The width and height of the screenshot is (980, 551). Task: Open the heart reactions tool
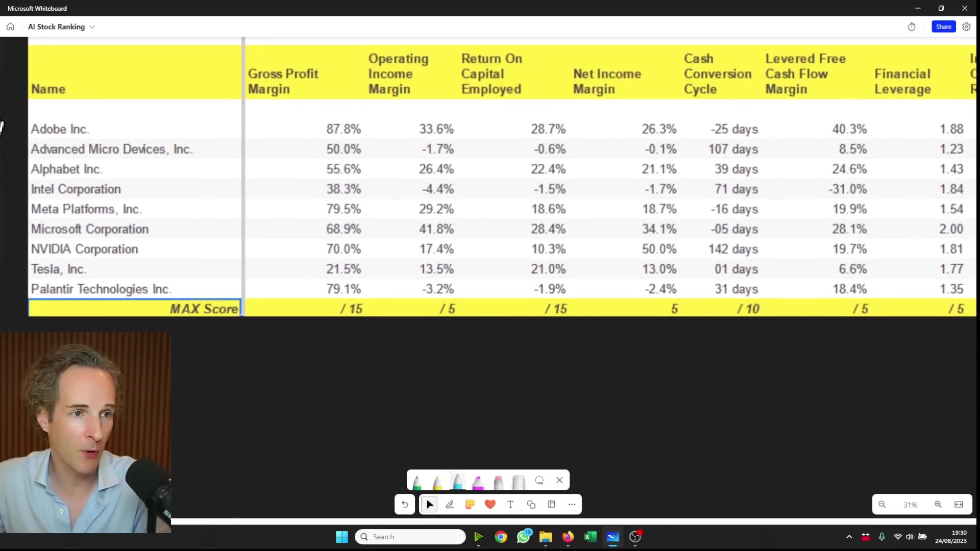point(491,505)
